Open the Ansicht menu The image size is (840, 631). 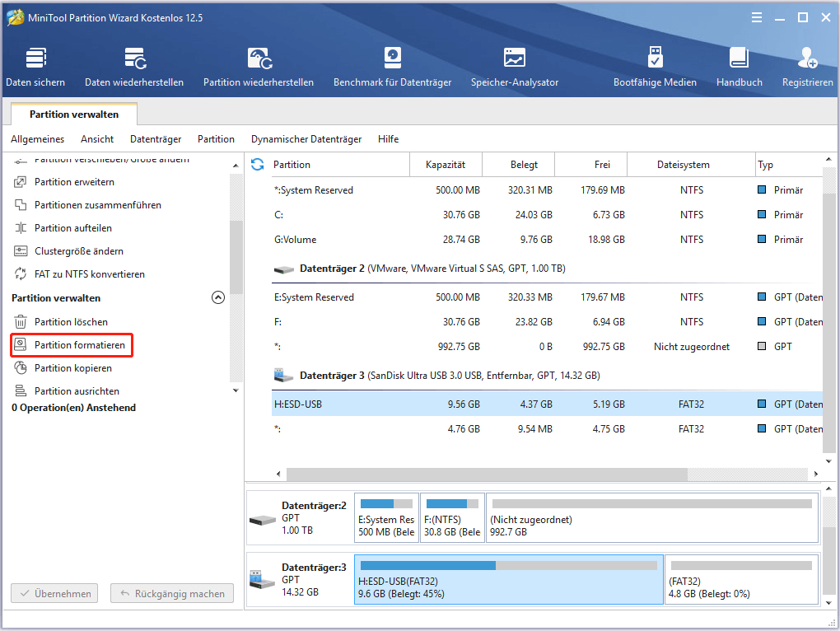click(97, 139)
